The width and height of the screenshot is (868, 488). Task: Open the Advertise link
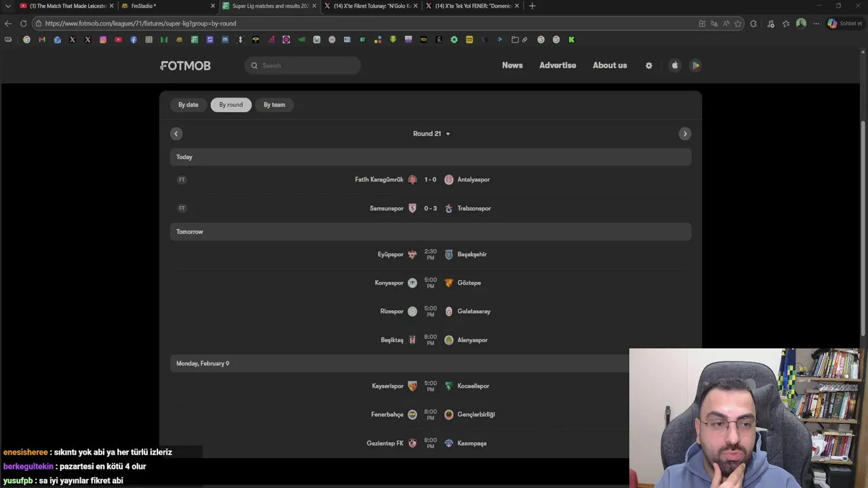(x=557, y=66)
